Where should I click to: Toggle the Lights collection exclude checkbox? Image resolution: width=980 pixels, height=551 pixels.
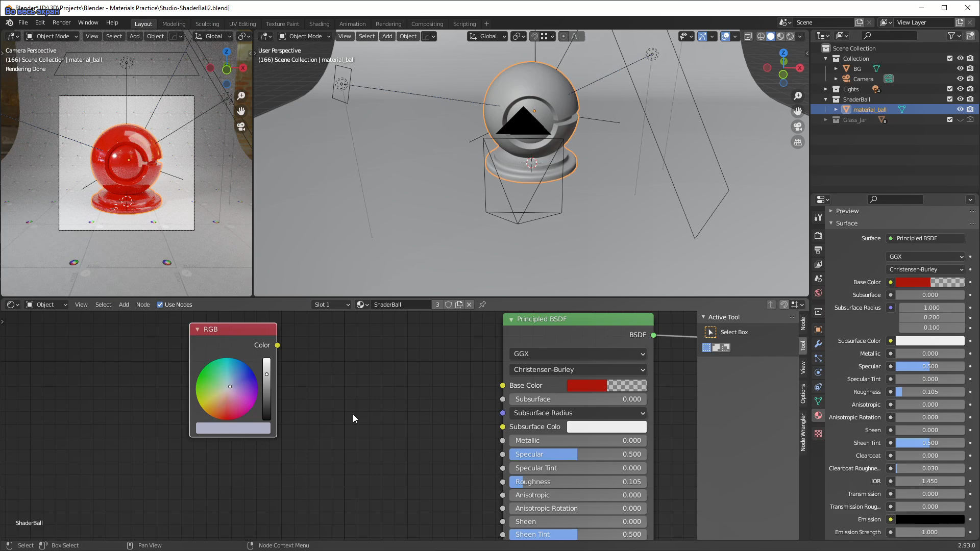[949, 89]
